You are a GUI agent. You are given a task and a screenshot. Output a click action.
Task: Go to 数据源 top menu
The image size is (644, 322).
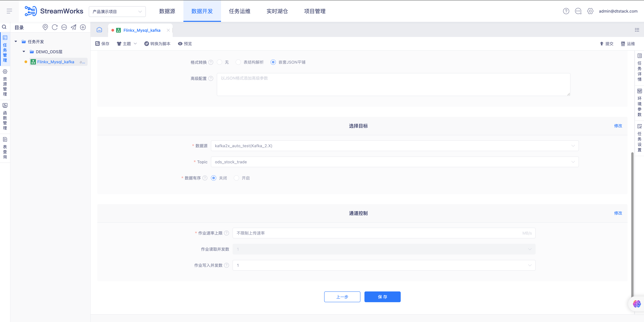click(167, 11)
